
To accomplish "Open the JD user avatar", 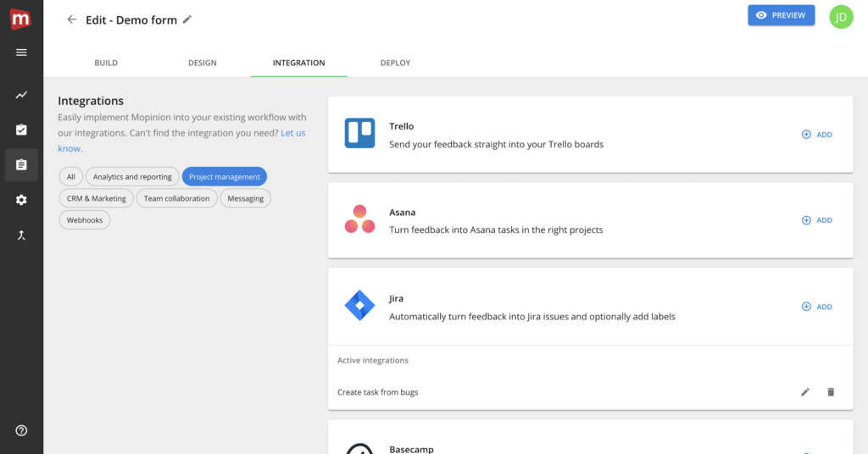I will pyautogui.click(x=841, y=17).
